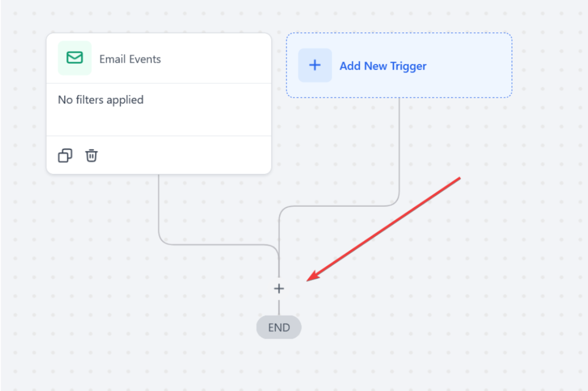Viewport: 588px width, 391px height.
Task: Click the green envelope Email Events icon
Action: [x=75, y=58]
